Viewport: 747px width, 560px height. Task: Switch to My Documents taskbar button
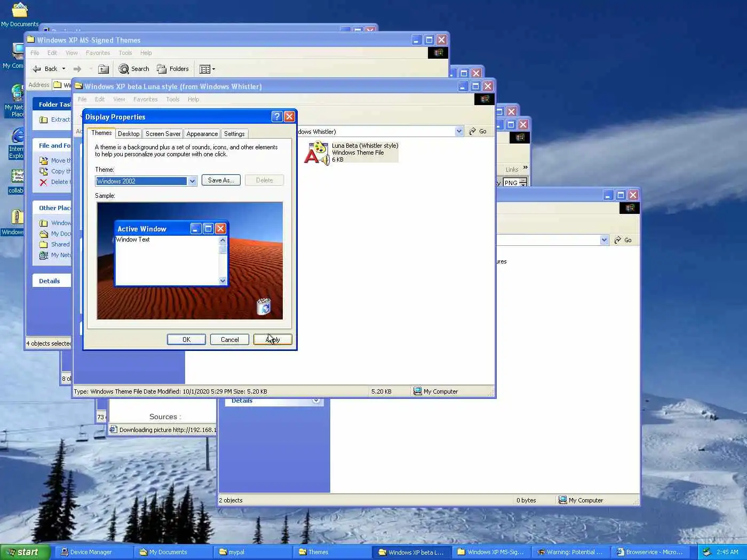(x=174, y=552)
